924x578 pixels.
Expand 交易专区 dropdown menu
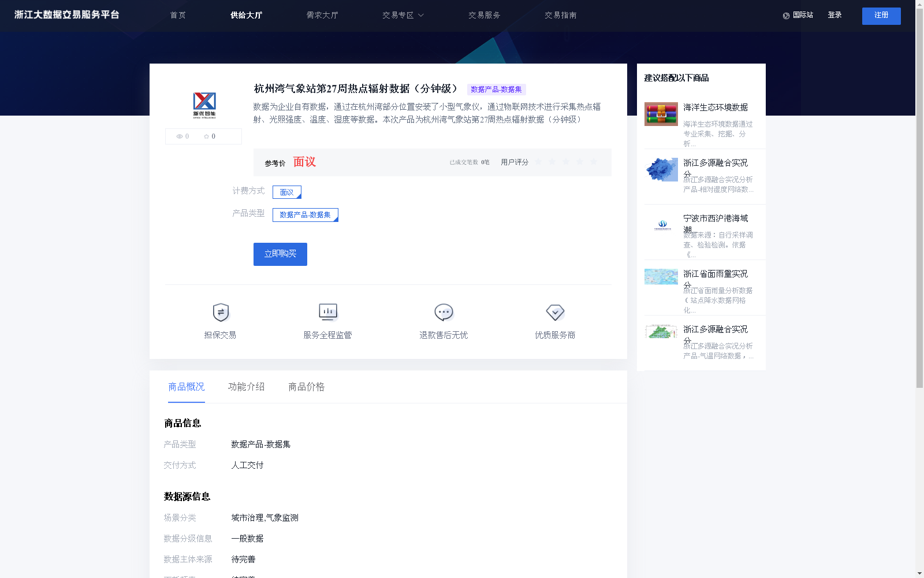403,16
